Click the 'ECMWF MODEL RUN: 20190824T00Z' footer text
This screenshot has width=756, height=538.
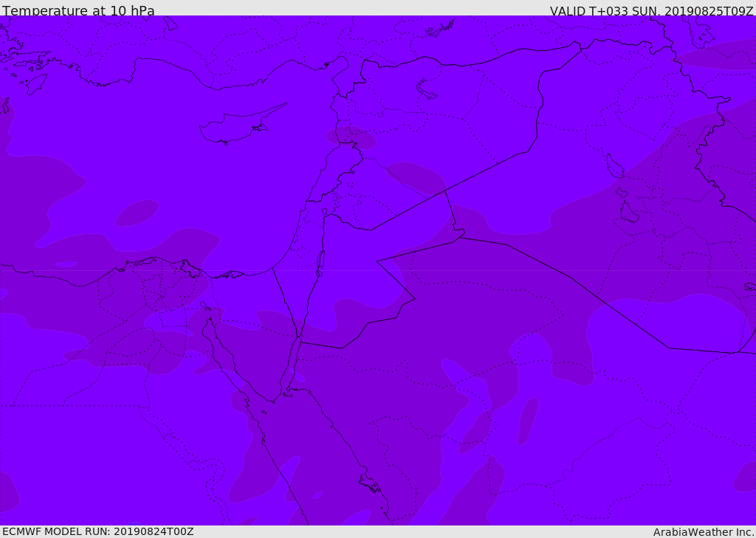98,531
